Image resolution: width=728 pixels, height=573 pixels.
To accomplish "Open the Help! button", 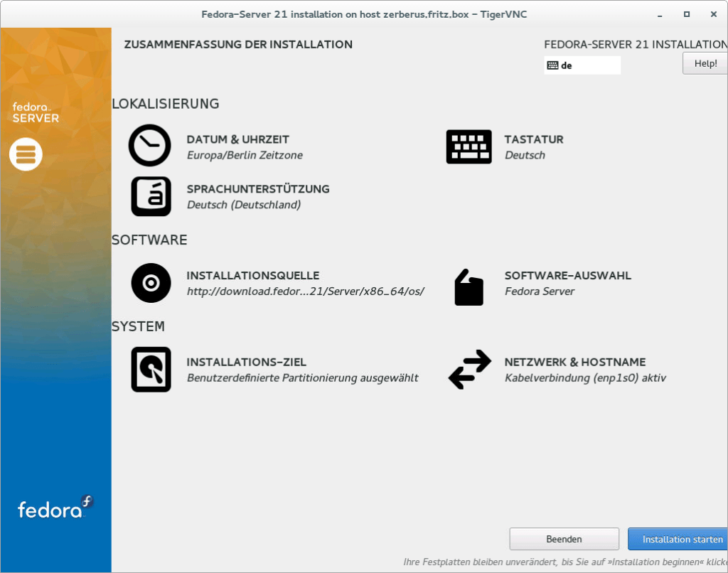I will [x=705, y=63].
